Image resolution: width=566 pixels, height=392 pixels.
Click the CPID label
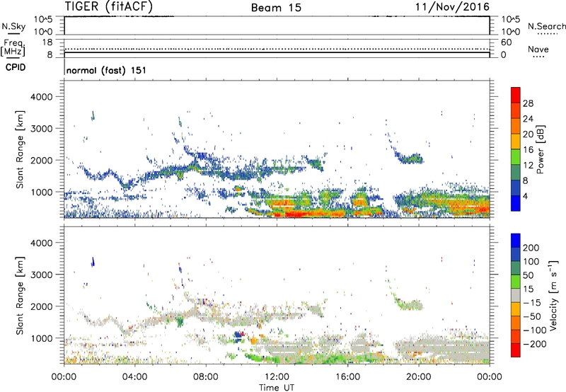[16, 67]
